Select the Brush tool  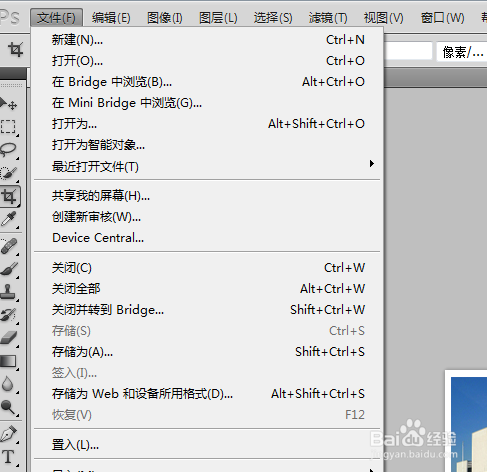coord(9,269)
